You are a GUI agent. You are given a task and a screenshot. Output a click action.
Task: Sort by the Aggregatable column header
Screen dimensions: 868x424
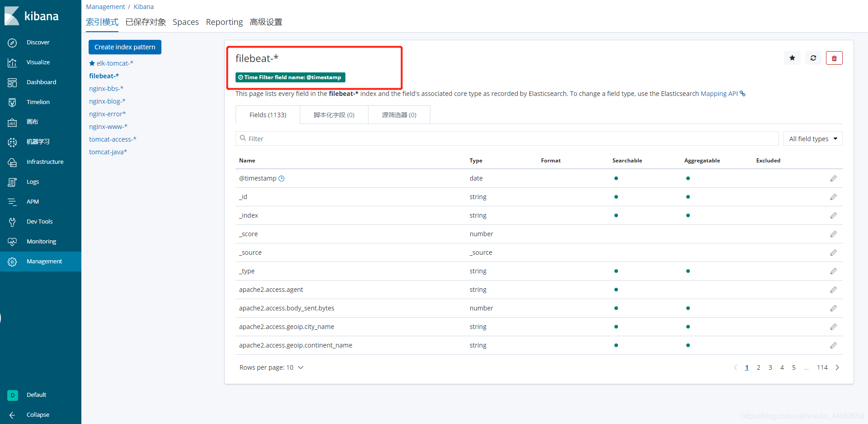(702, 161)
